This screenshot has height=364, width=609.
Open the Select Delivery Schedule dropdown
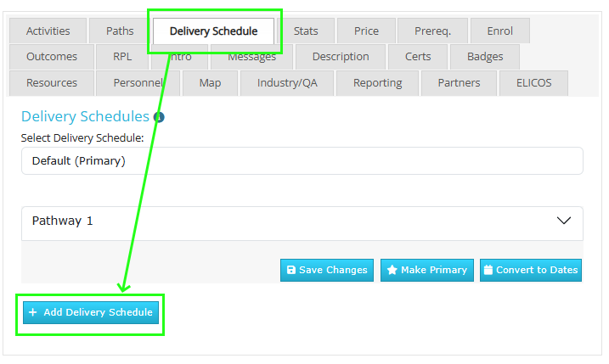[302, 160]
